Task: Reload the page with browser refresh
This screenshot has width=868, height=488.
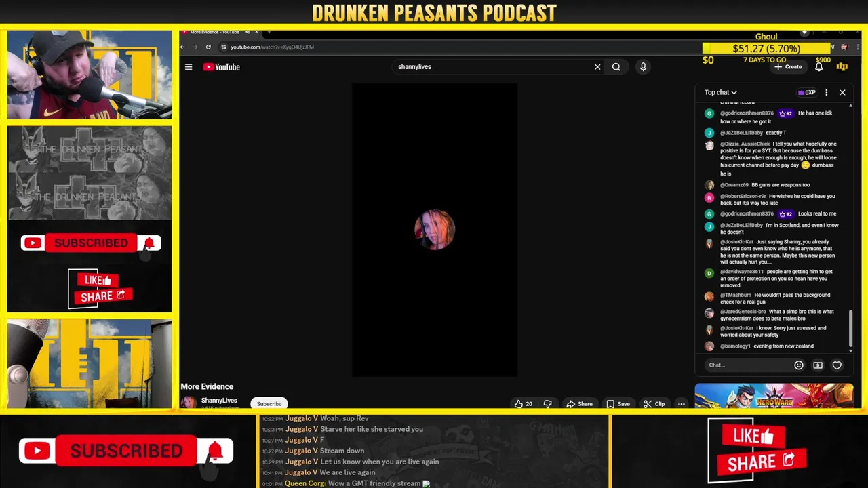Action: 208,47
